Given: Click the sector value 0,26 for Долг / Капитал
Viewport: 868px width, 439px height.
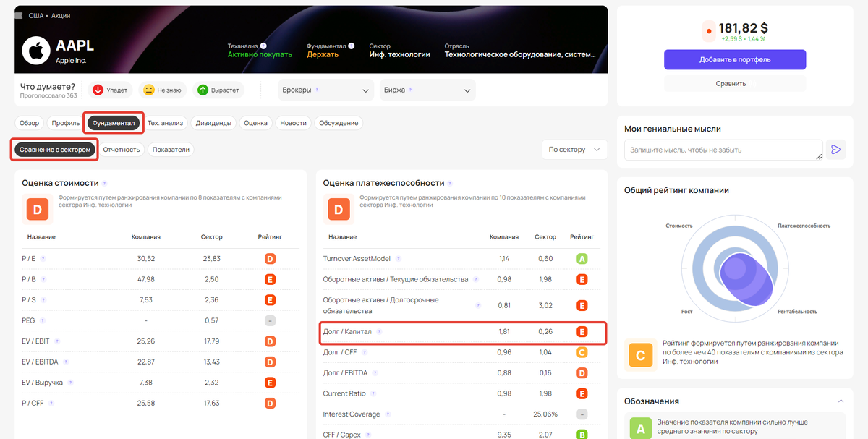Looking at the screenshot, I should [x=545, y=332].
